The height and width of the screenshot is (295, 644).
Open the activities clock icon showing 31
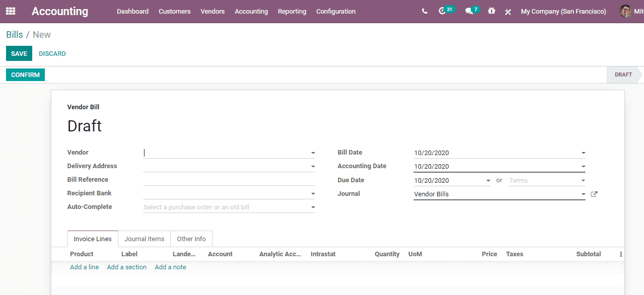point(443,11)
